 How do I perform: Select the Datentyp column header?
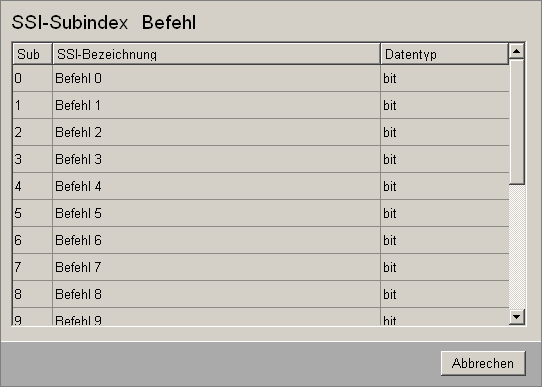(445, 54)
